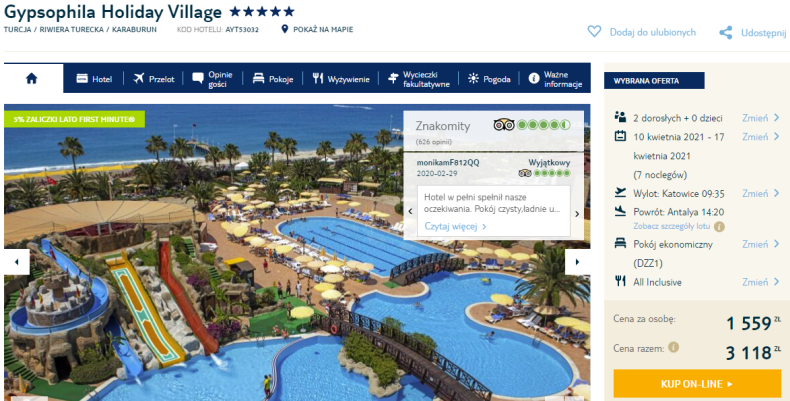Open the Przelot tab

(x=154, y=79)
